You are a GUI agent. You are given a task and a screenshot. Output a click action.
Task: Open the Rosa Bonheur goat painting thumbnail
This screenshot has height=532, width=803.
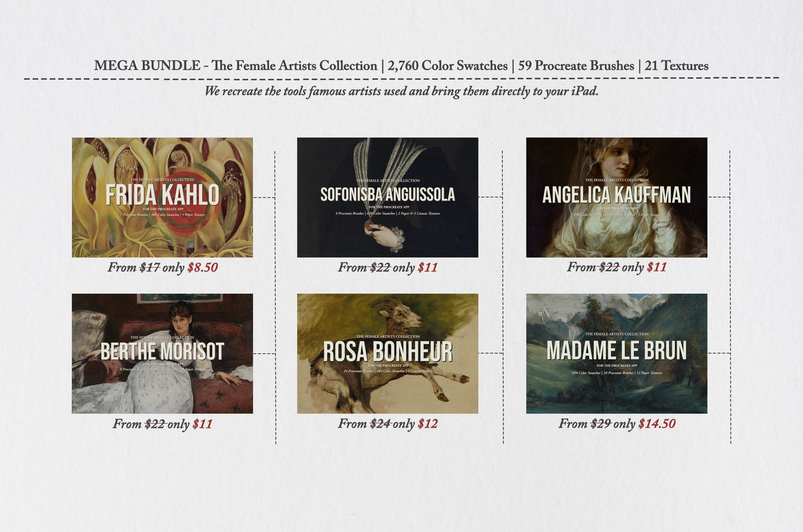pos(388,353)
